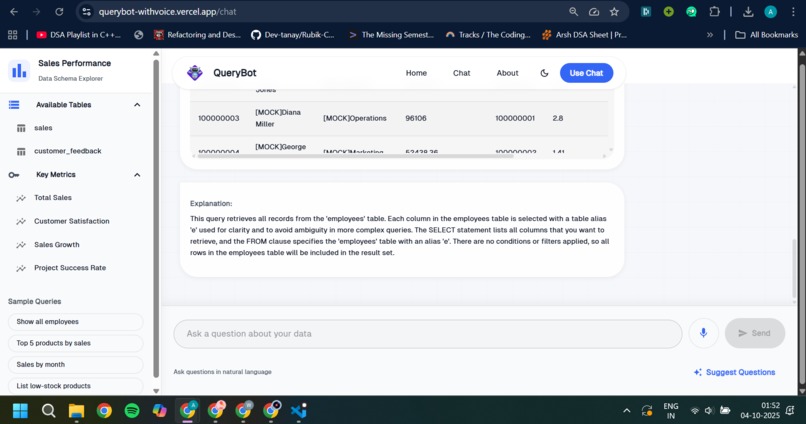Screen dimensions: 806x424
Task: Click the QueryBot robot logo icon
Action: click(x=194, y=73)
